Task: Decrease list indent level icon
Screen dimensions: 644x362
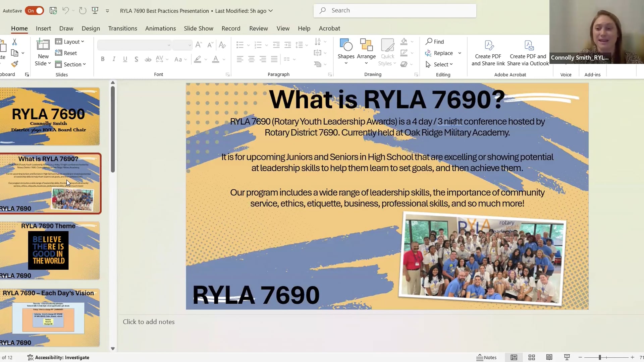Action: tap(276, 45)
